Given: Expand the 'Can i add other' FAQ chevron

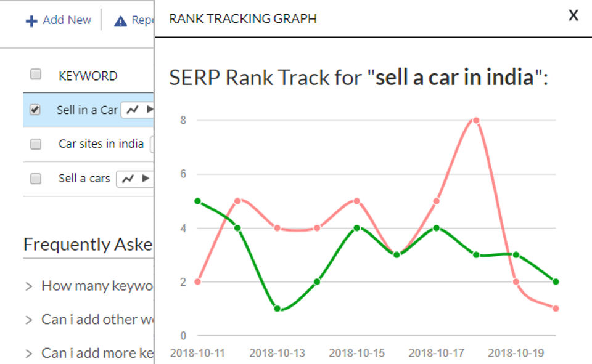Looking at the screenshot, I should 29,320.
